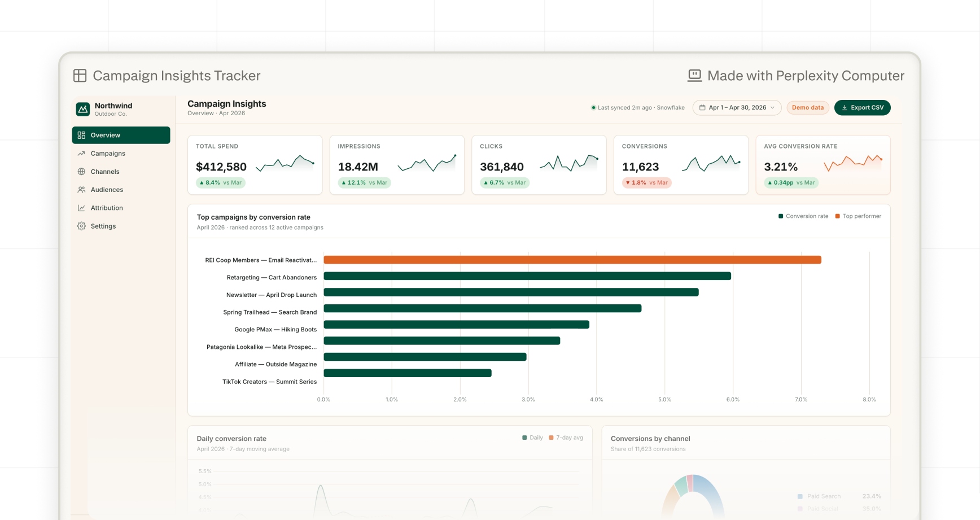Toggle the Conversion rate legend item
The height and width of the screenshot is (520, 980).
[803, 216]
